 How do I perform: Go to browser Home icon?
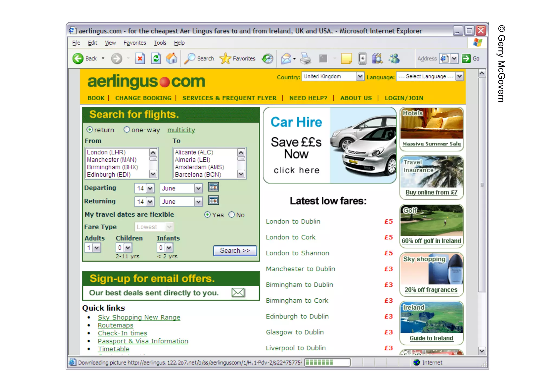click(172, 59)
